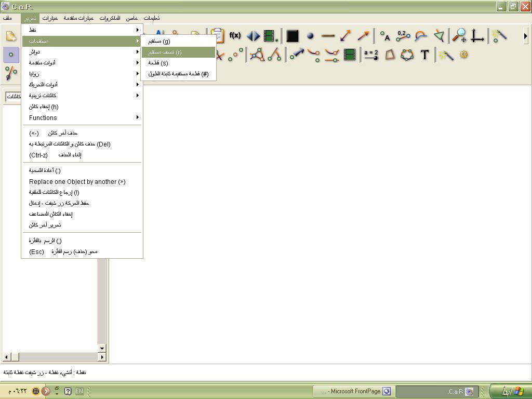The image size is (532, 399).
Task: Expand the كائنات تزينية submenu
Action: click(82, 96)
